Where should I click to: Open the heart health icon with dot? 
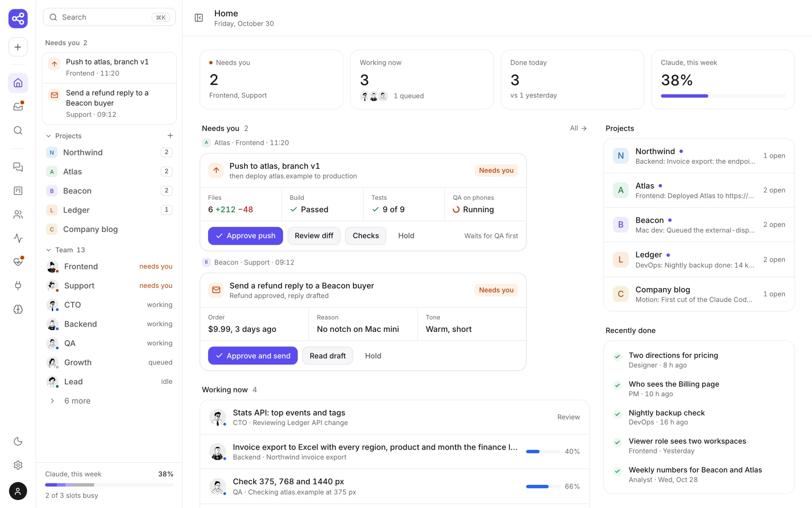click(18, 261)
